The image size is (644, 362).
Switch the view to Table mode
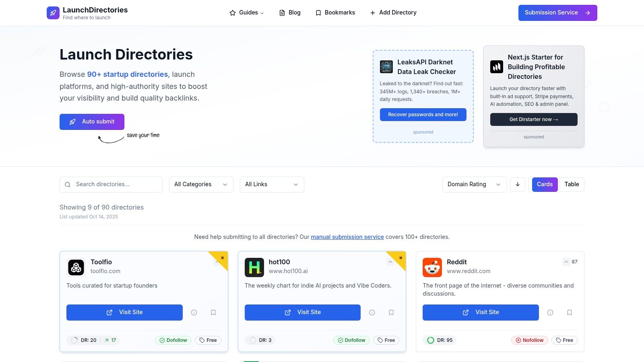(572, 184)
